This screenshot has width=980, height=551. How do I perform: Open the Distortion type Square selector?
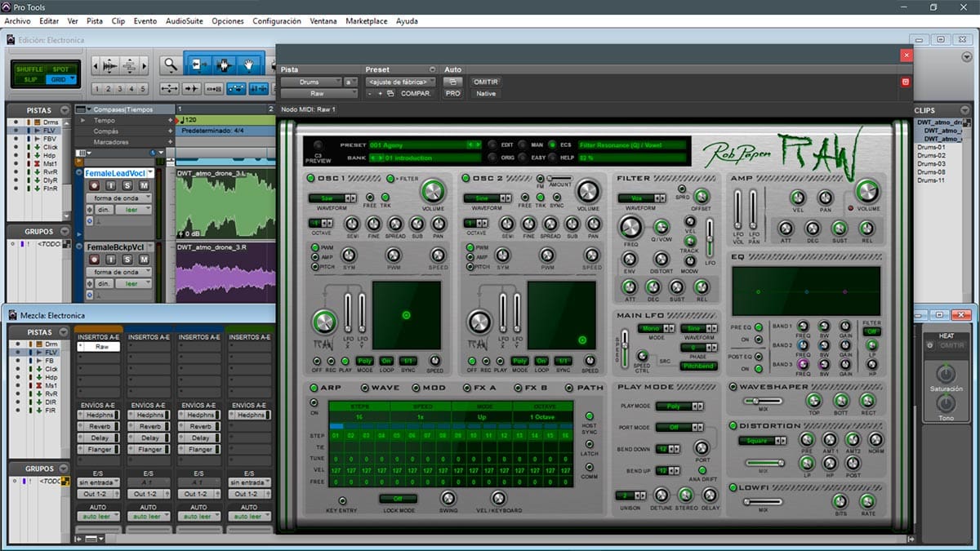click(762, 441)
